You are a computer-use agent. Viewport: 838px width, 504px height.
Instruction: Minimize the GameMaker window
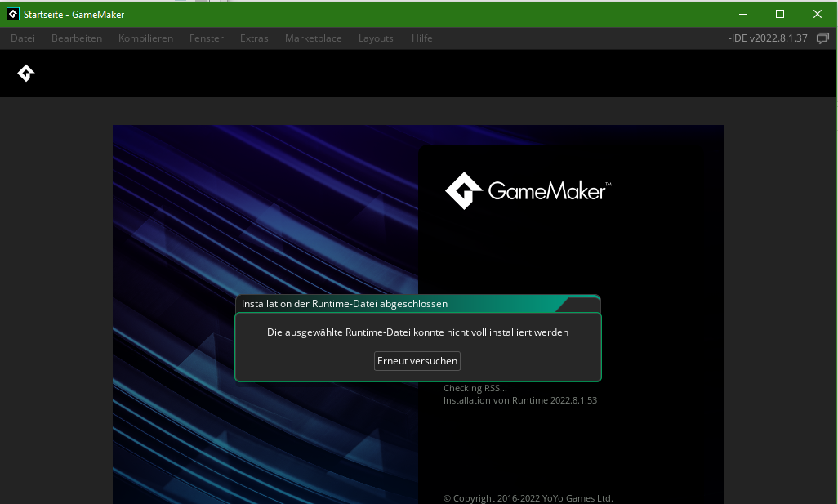point(742,14)
